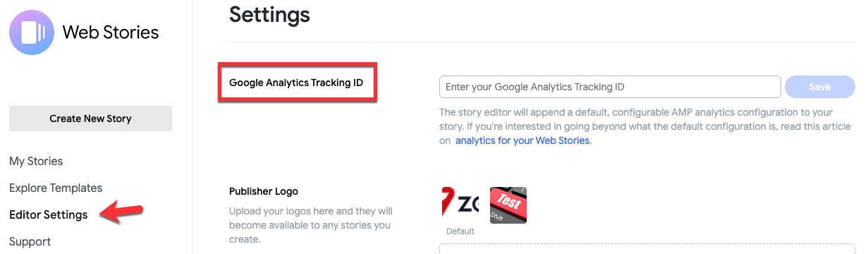Focus the Google Analytics Tracking ID field

pyautogui.click(x=610, y=87)
